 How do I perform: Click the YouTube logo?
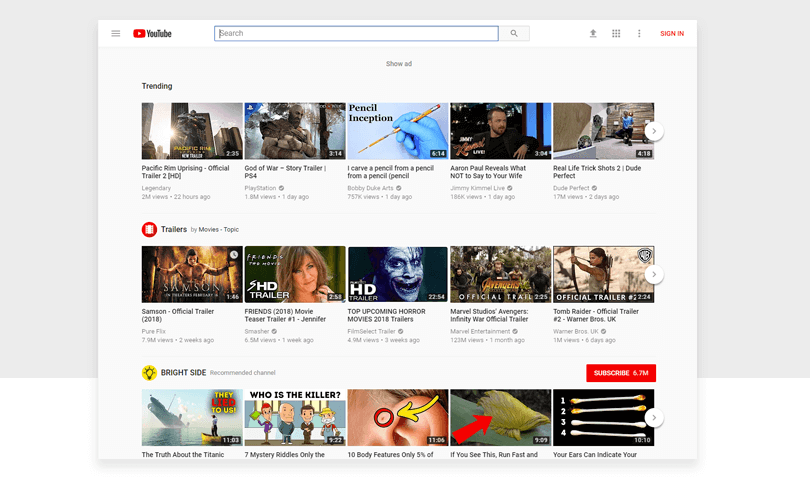click(x=152, y=34)
